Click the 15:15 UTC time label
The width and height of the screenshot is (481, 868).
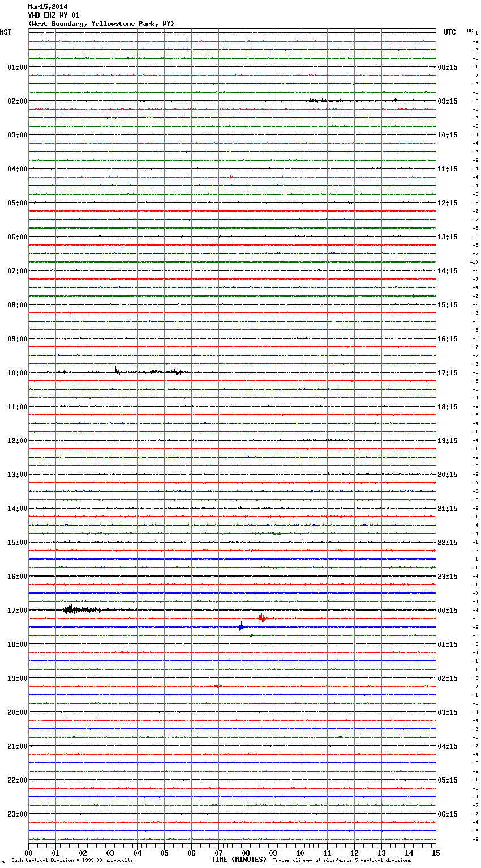click(x=448, y=305)
